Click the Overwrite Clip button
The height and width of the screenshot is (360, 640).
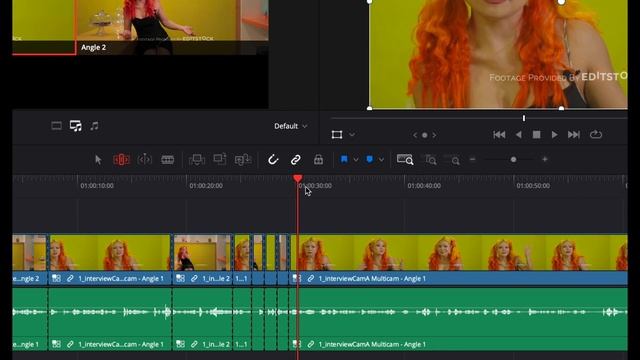(x=220, y=159)
